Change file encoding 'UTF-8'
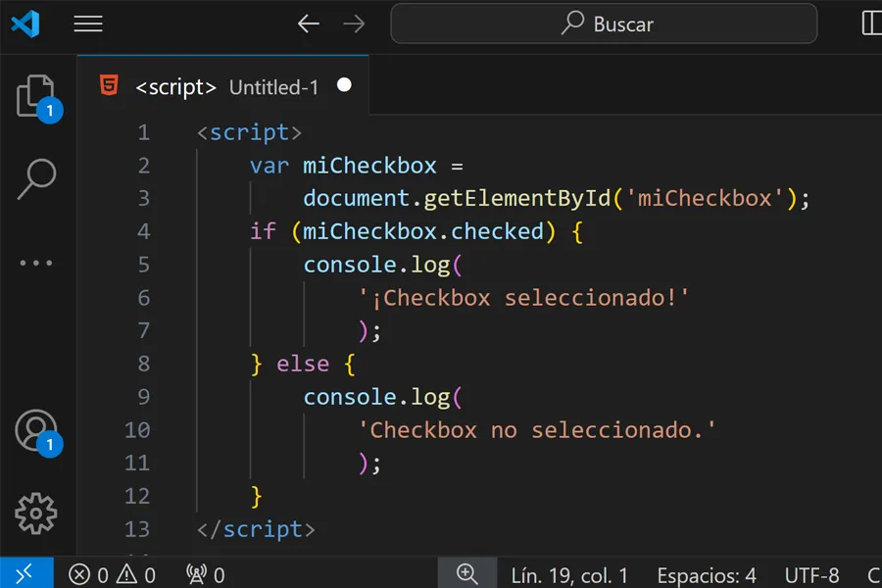The image size is (882, 588). point(811,575)
